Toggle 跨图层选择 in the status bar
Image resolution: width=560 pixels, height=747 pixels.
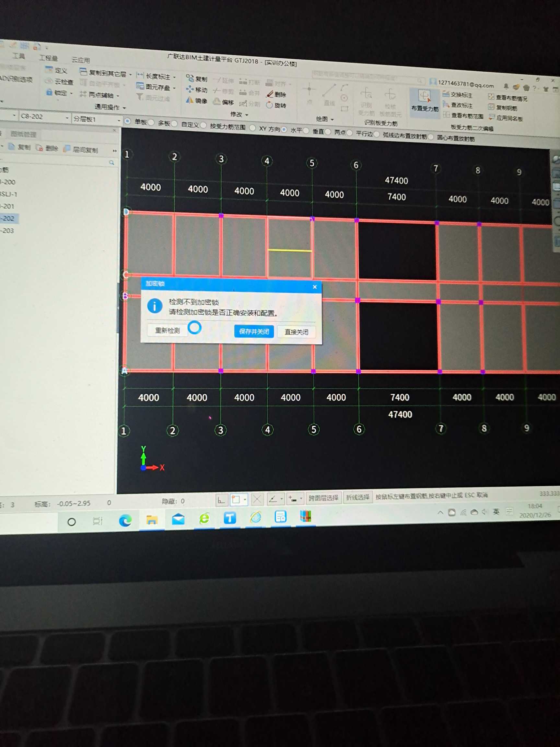click(323, 498)
